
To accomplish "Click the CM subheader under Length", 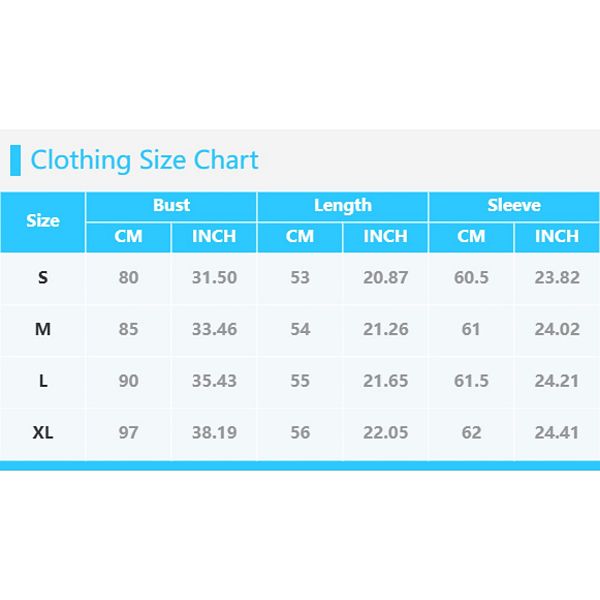I will tap(300, 237).
